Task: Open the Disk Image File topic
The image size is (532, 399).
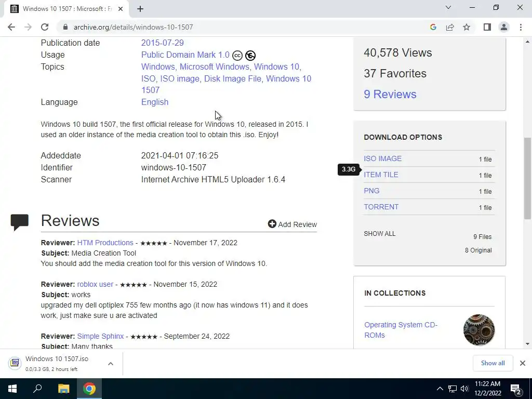Action: pos(232,78)
